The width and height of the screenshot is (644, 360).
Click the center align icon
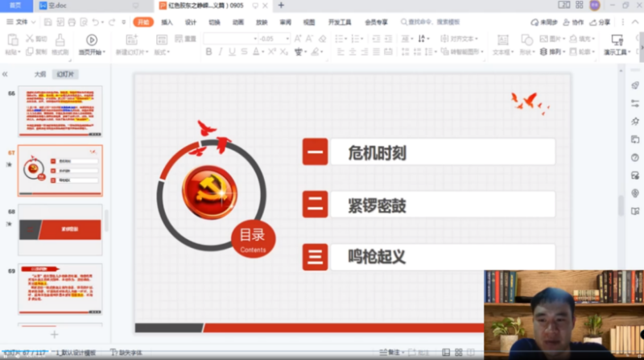pyautogui.click(x=353, y=52)
